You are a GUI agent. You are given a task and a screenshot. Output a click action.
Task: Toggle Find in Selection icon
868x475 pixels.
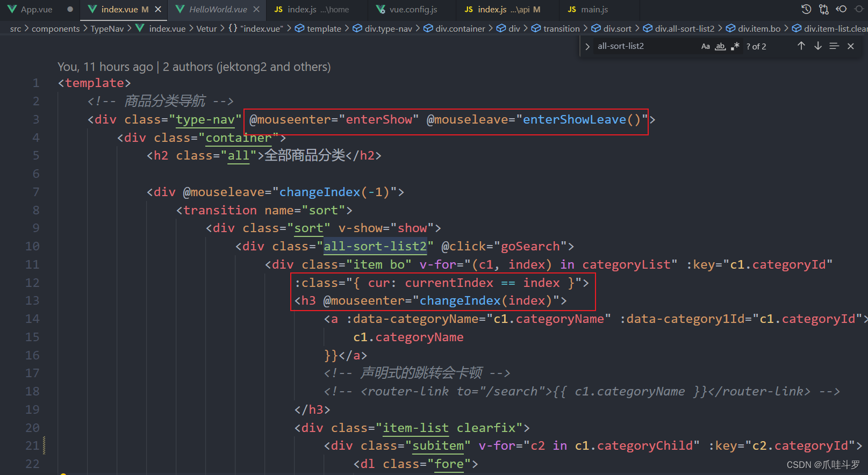(834, 46)
